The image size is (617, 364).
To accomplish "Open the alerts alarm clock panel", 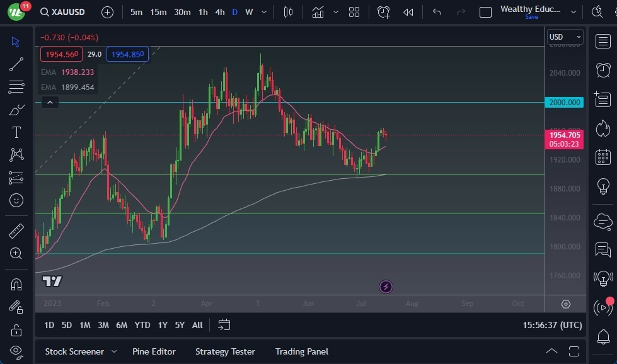I will pyautogui.click(x=603, y=69).
